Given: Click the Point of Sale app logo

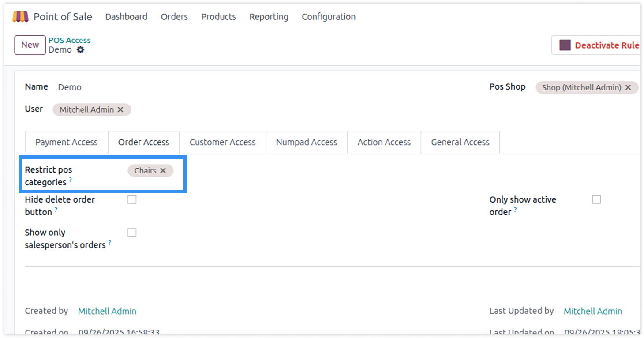Looking at the screenshot, I should point(20,17).
